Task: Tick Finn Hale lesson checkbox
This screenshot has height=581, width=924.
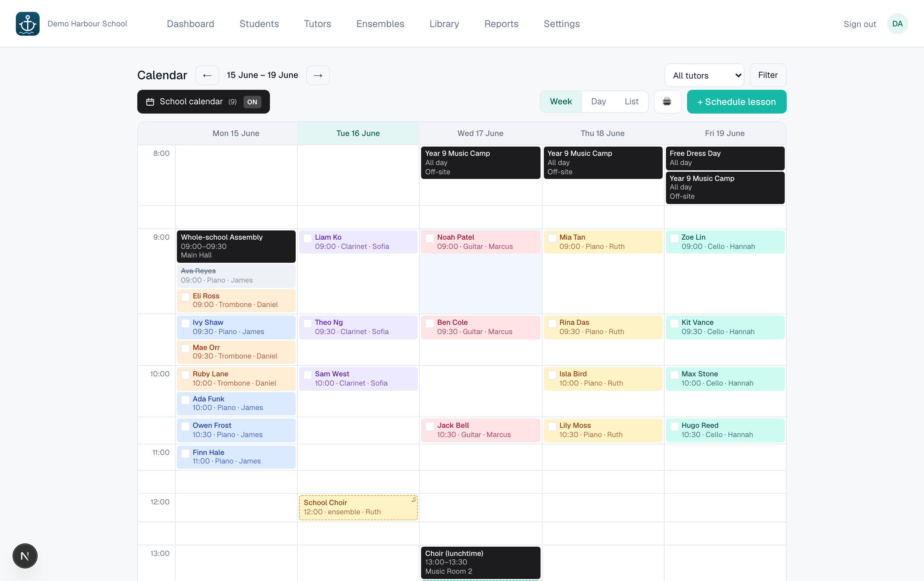Action: [x=185, y=453]
